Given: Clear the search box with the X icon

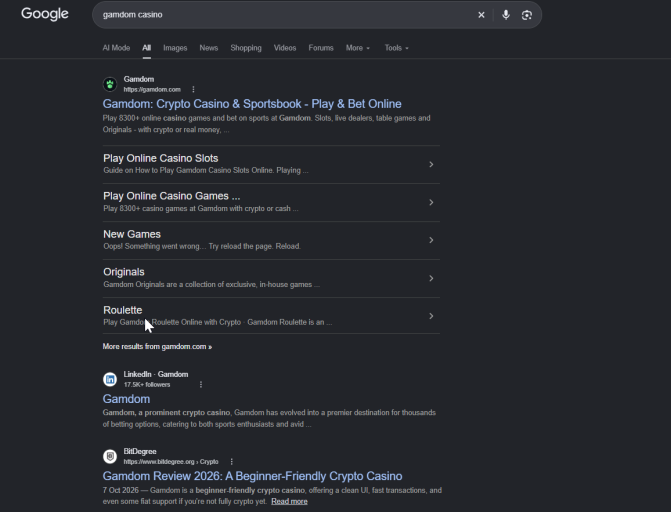Looking at the screenshot, I should point(481,15).
